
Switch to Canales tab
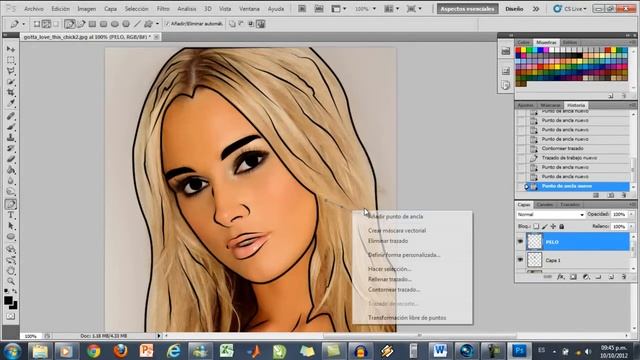(544, 204)
